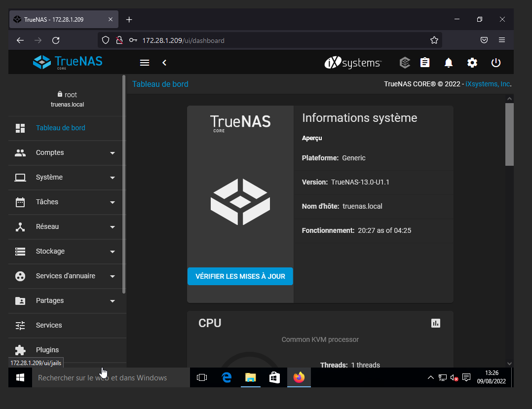Open File Explorer from taskbar

(250, 377)
